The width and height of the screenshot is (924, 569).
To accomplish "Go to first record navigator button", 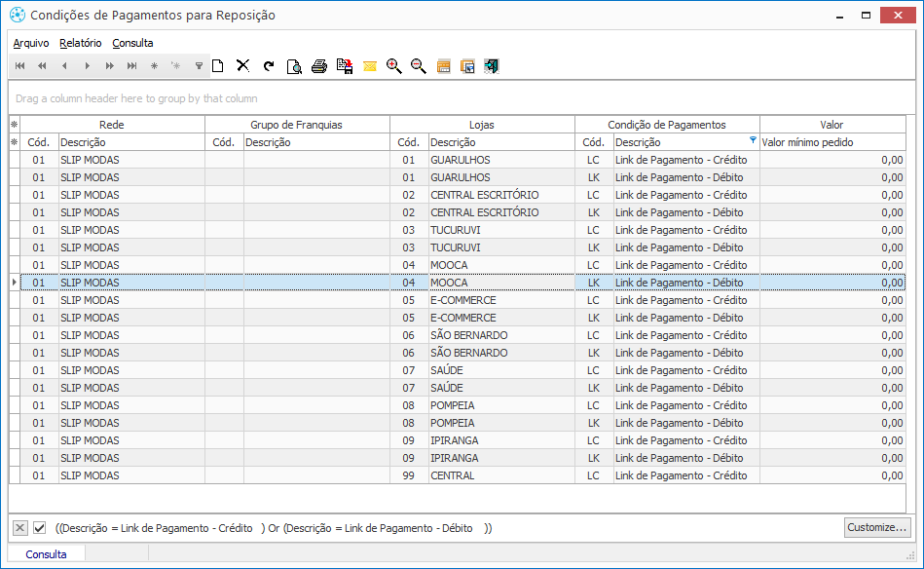I will (20, 66).
